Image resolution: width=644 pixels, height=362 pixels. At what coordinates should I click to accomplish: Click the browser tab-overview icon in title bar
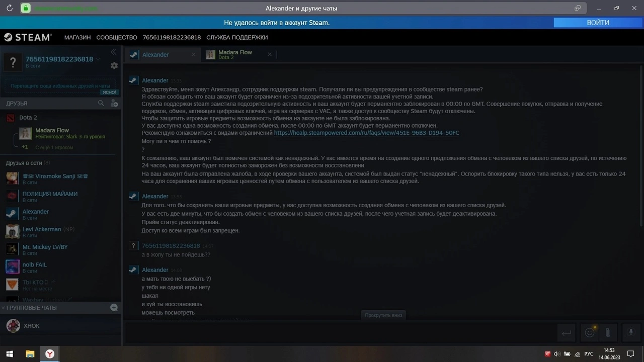tap(578, 8)
